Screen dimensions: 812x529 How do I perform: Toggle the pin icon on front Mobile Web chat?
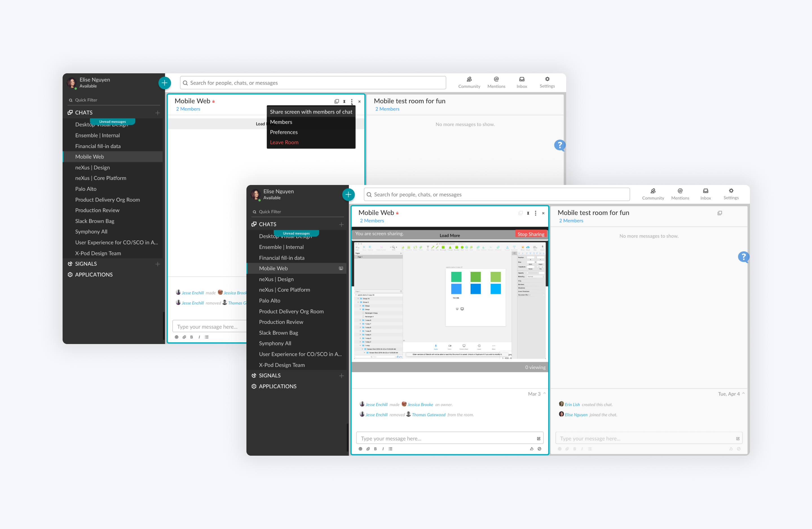[528, 213]
